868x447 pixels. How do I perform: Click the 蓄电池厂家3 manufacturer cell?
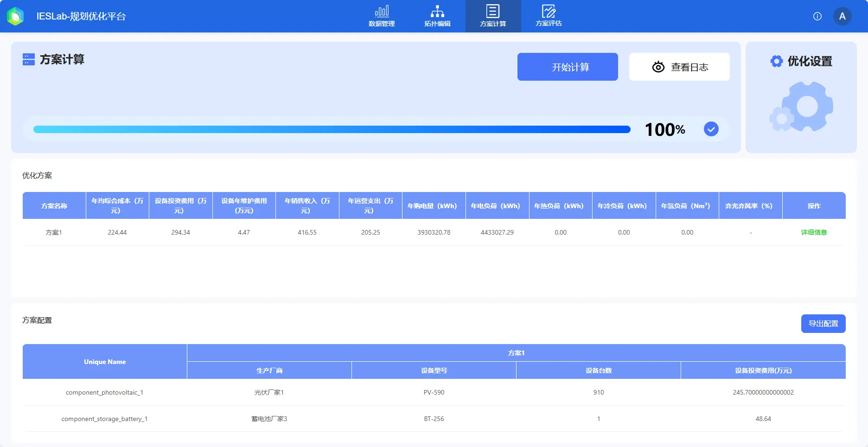pos(269,419)
